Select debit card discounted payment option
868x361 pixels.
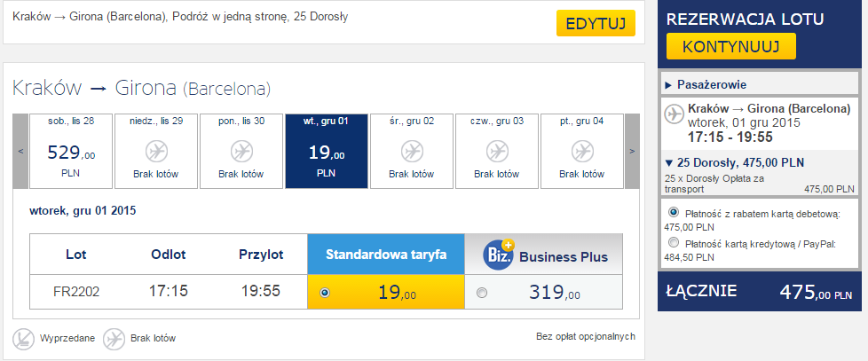pyautogui.click(x=673, y=212)
